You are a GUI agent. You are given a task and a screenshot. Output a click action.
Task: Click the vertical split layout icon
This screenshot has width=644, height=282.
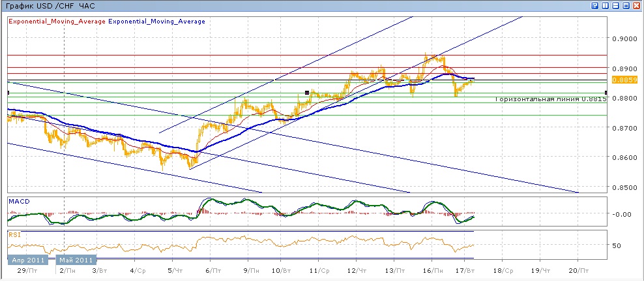point(606,5)
